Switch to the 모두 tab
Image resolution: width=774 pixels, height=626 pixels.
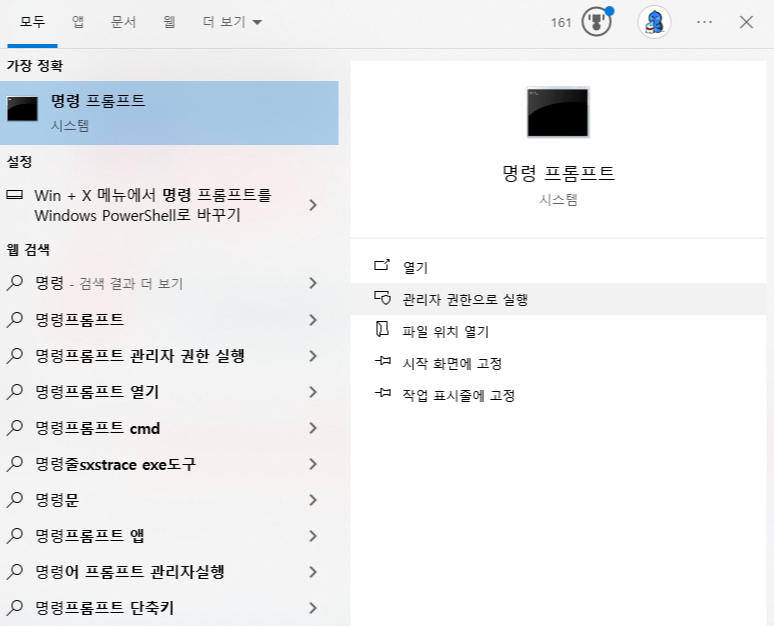tap(32, 22)
